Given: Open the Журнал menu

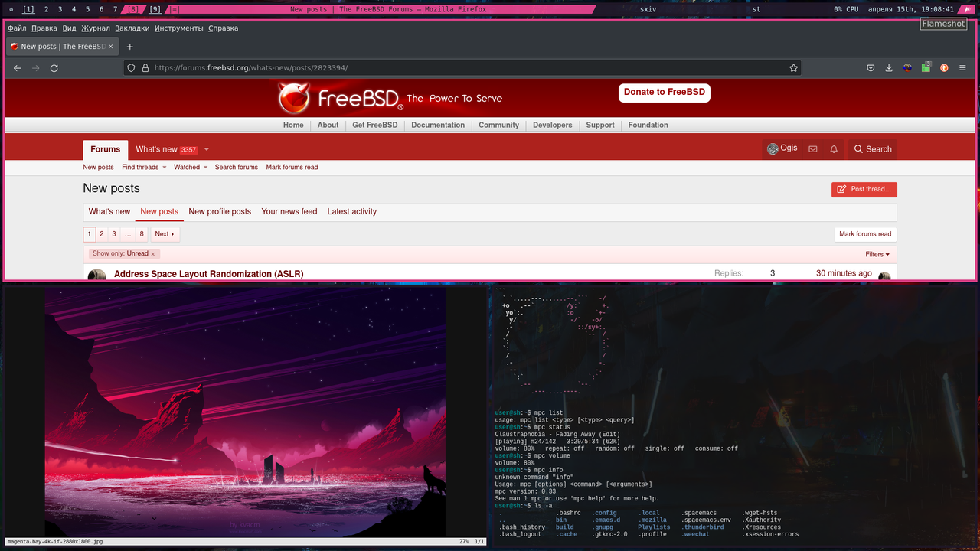Looking at the screenshot, I should pyautogui.click(x=96, y=28).
